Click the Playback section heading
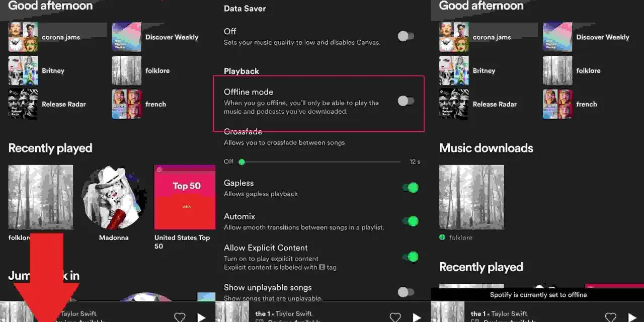 click(x=242, y=71)
